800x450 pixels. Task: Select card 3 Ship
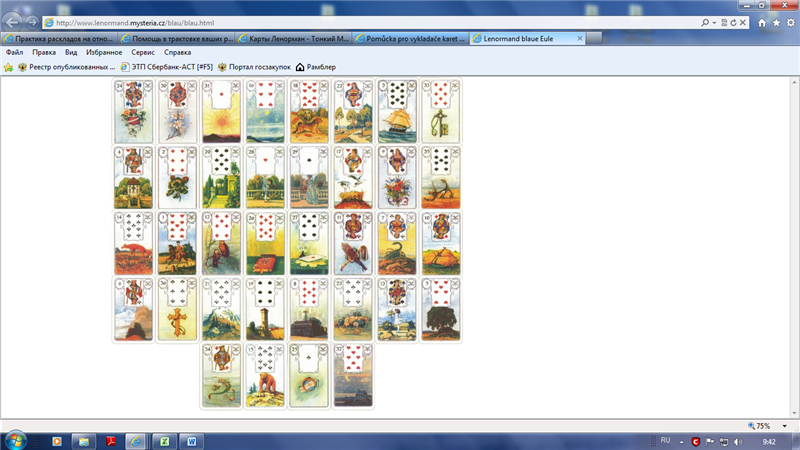click(x=397, y=111)
